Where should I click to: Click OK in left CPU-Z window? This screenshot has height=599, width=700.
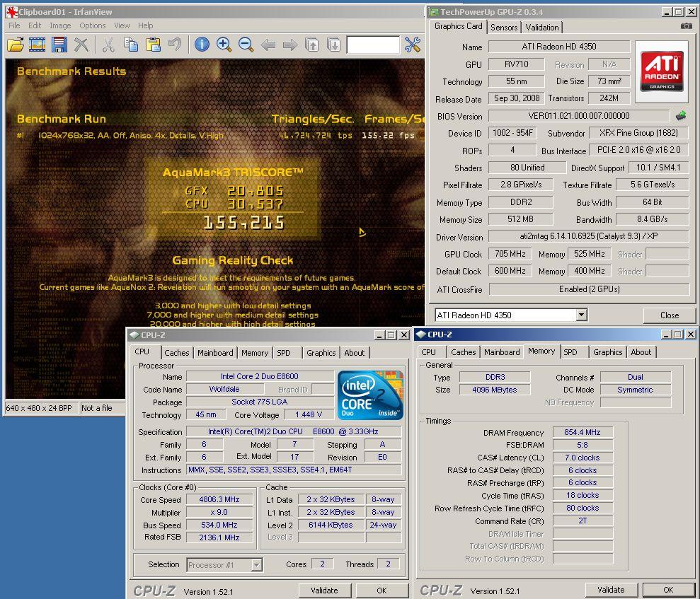pyautogui.click(x=381, y=590)
